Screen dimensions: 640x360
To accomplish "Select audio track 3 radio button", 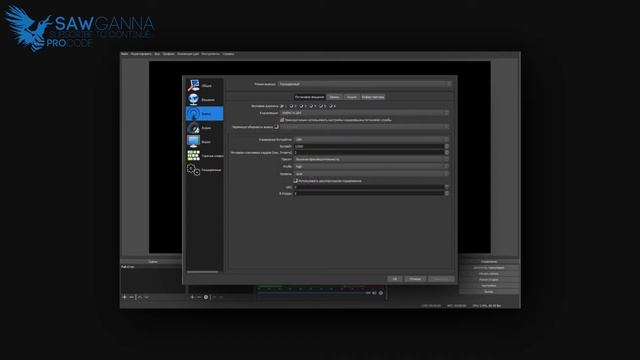I will coord(301,106).
